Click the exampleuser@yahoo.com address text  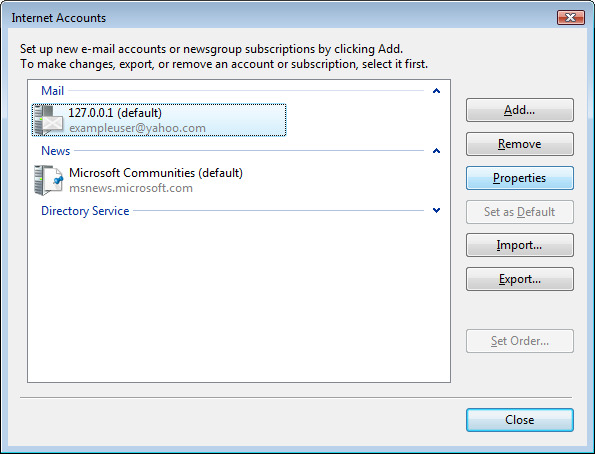pyautogui.click(x=137, y=128)
